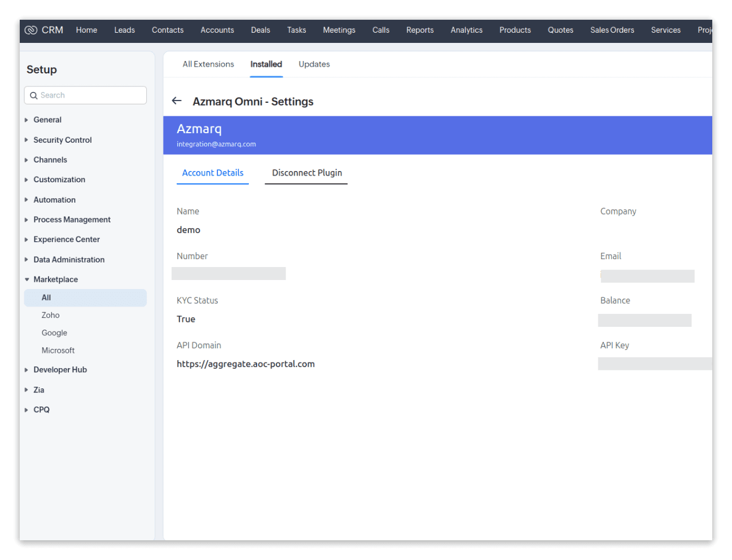The height and width of the screenshot is (560, 732).
Task: Expand the Channels section arrow
Action: click(27, 160)
